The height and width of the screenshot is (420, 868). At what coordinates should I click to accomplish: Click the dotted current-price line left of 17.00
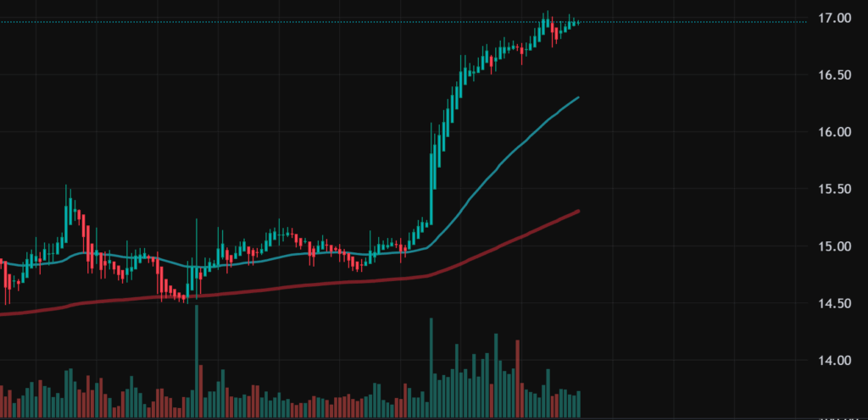(x=254, y=22)
